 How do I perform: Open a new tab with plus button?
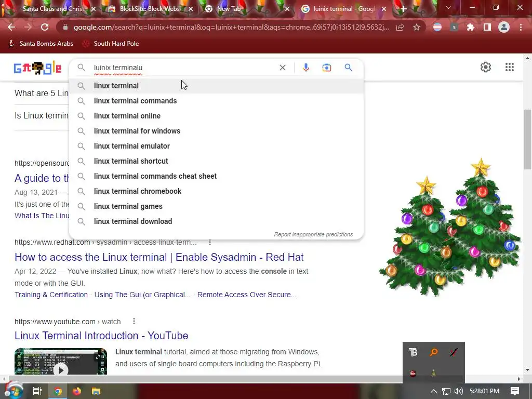[403, 9]
